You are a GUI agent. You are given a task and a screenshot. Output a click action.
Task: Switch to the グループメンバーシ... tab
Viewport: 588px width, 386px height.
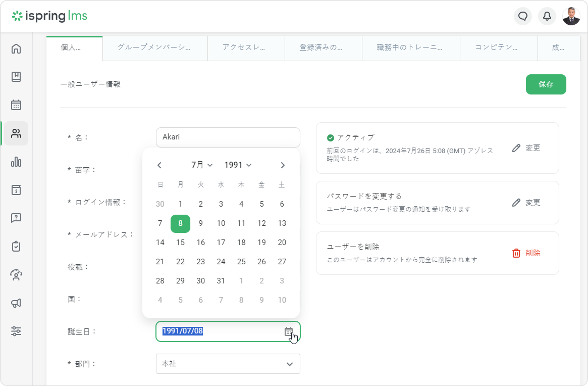(154, 48)
